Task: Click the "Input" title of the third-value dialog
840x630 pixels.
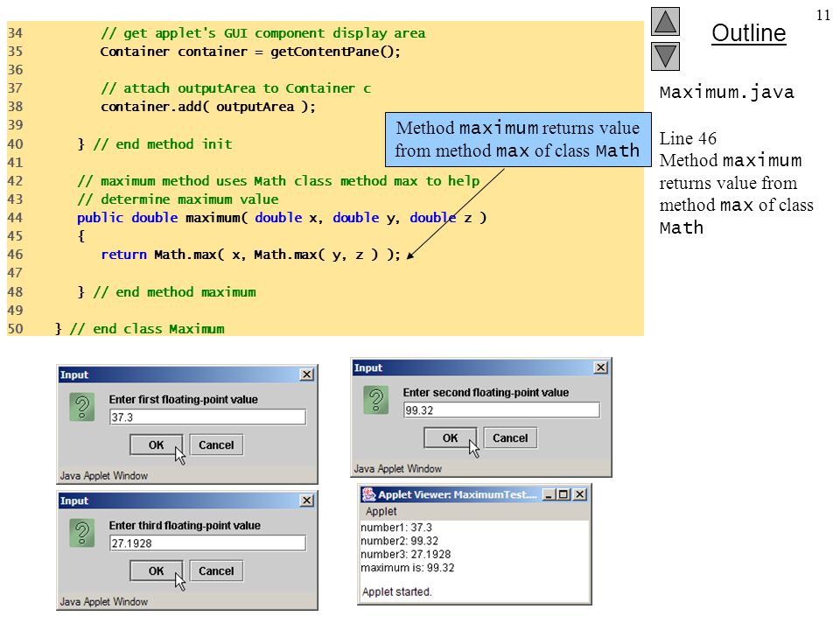Action: point(73,500)
